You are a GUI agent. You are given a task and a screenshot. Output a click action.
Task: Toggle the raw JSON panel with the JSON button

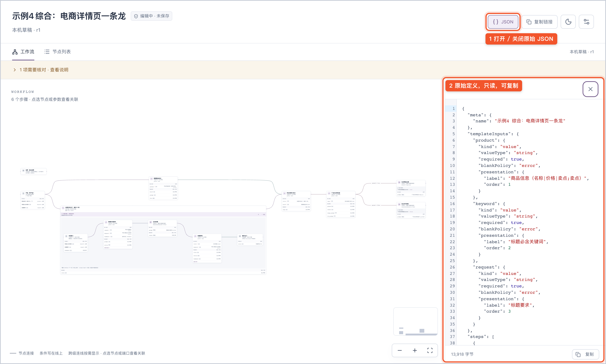pyautogui.click(x=503, y=22)
